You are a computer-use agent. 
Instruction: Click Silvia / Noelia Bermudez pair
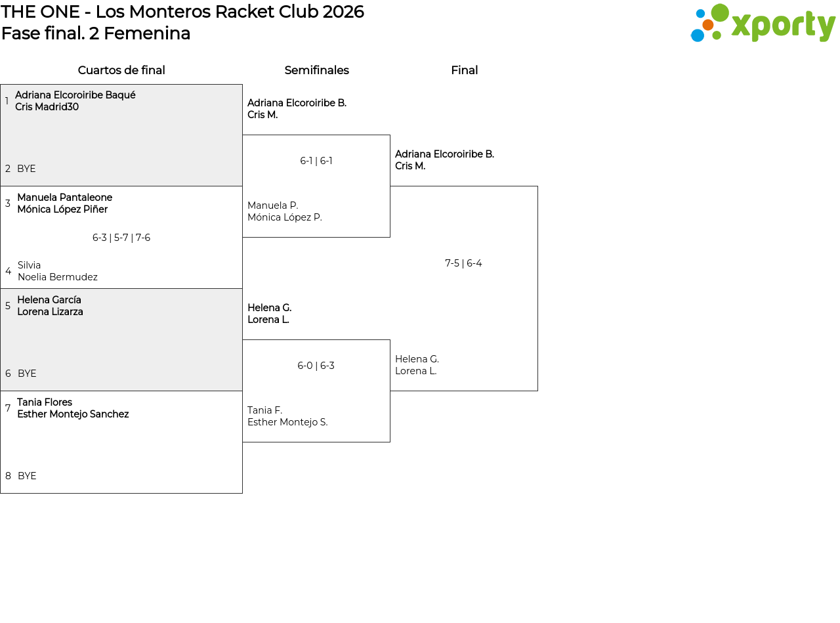(x=58, y=271)
